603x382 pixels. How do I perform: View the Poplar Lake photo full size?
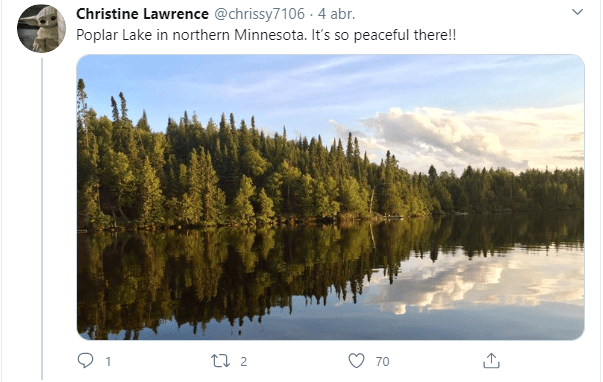330,197
